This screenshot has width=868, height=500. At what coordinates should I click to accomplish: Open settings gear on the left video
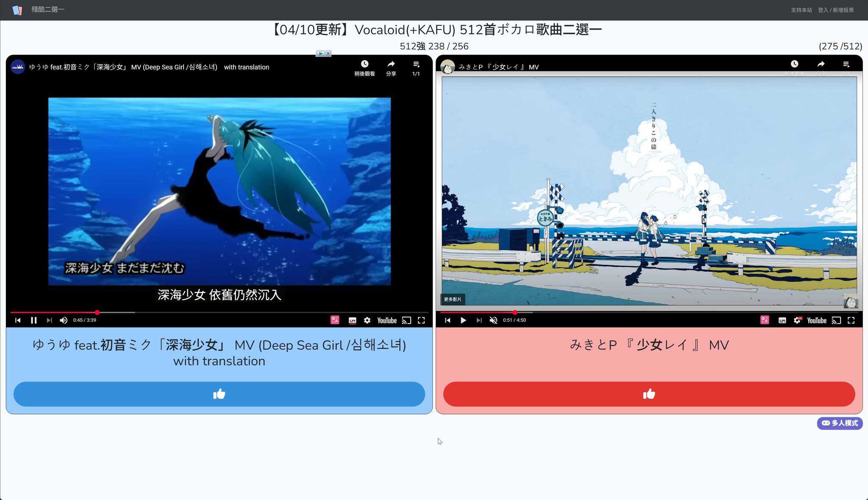[x=367, y=320]
